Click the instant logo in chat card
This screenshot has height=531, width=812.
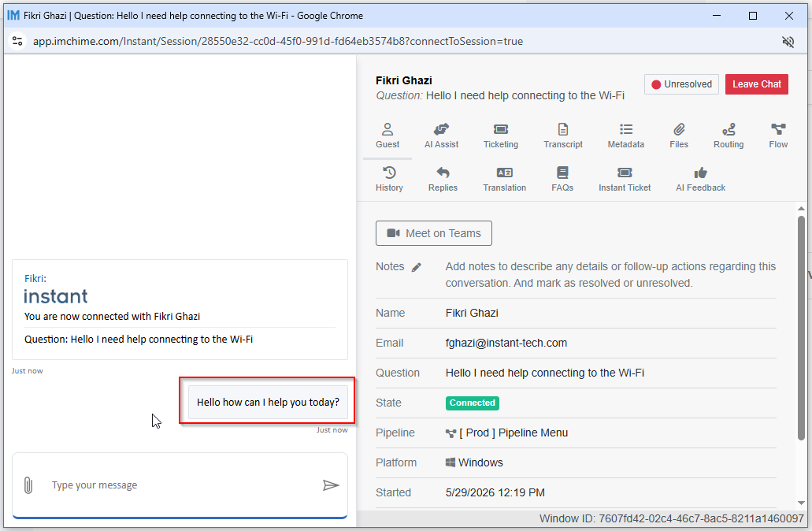pyautogui.click(x=56, y=296)
